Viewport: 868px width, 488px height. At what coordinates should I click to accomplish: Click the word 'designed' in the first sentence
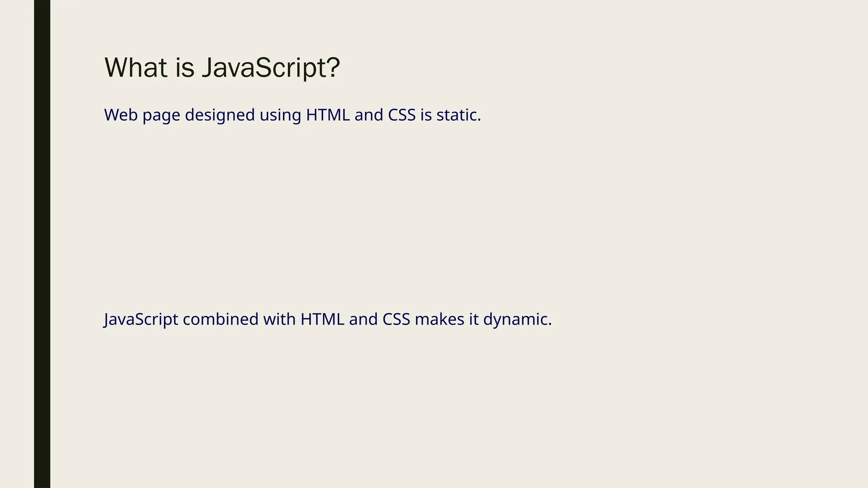(220, 115)
